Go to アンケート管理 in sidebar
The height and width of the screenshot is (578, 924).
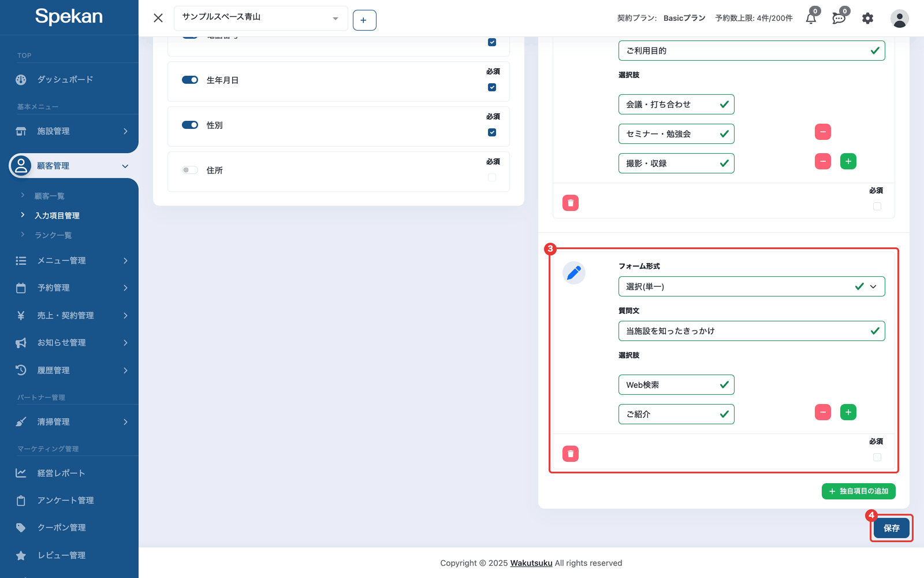tap(65, 501)
